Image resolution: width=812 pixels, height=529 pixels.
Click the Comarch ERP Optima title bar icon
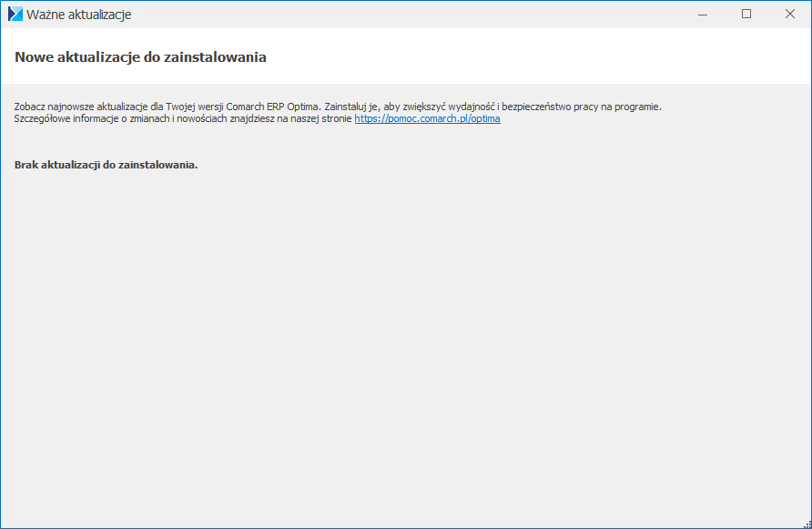pos(15,15)
